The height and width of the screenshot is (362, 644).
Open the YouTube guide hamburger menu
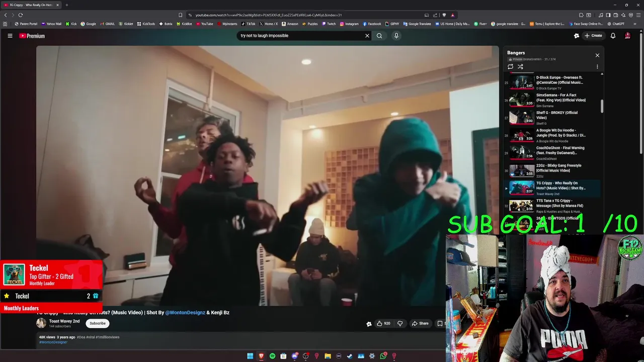coord(10,36)
